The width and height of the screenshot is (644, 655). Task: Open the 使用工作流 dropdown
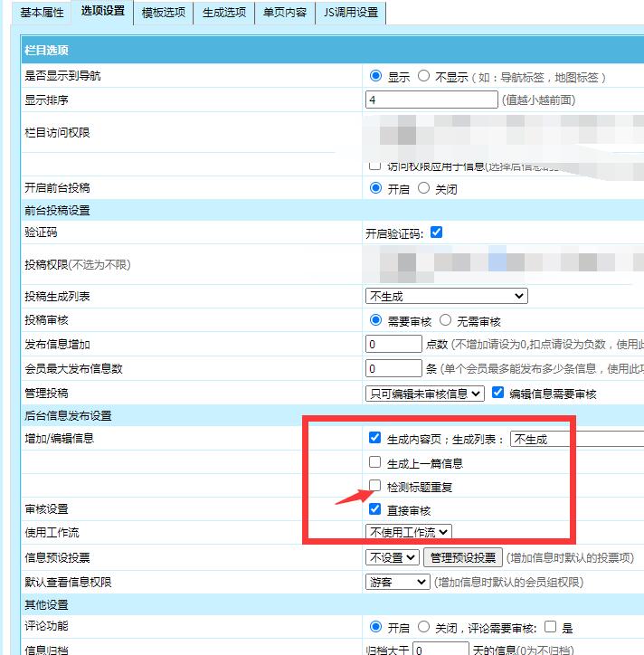click(x=408, y=533)
